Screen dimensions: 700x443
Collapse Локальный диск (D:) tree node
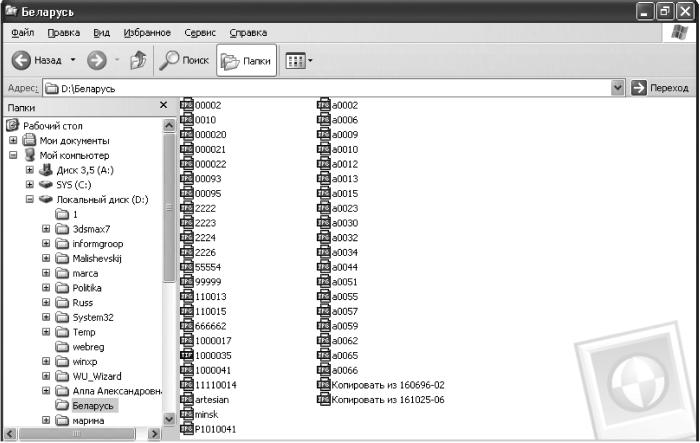point(29,199)
